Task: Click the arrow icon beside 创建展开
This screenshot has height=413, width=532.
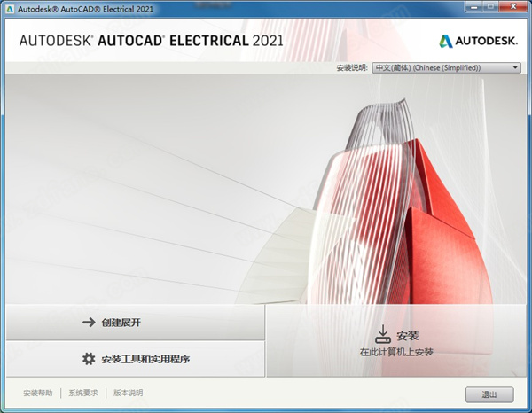Action: point(89,322)
